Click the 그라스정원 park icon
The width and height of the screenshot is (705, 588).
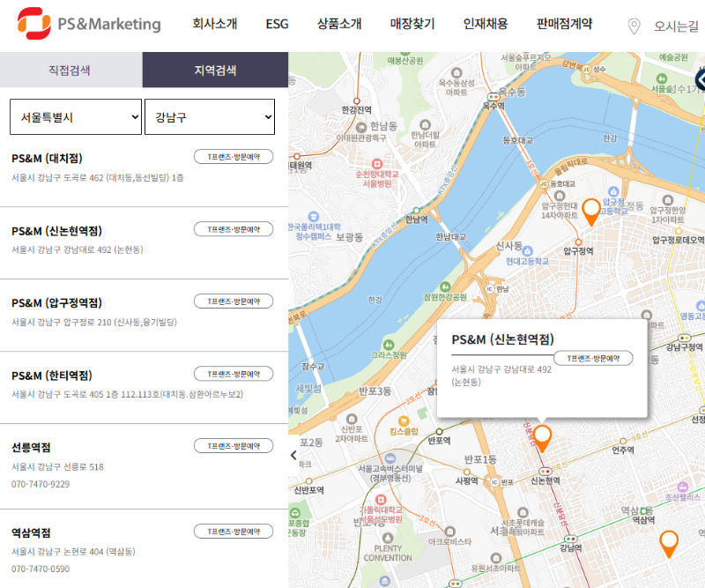(x=389, y=345)
